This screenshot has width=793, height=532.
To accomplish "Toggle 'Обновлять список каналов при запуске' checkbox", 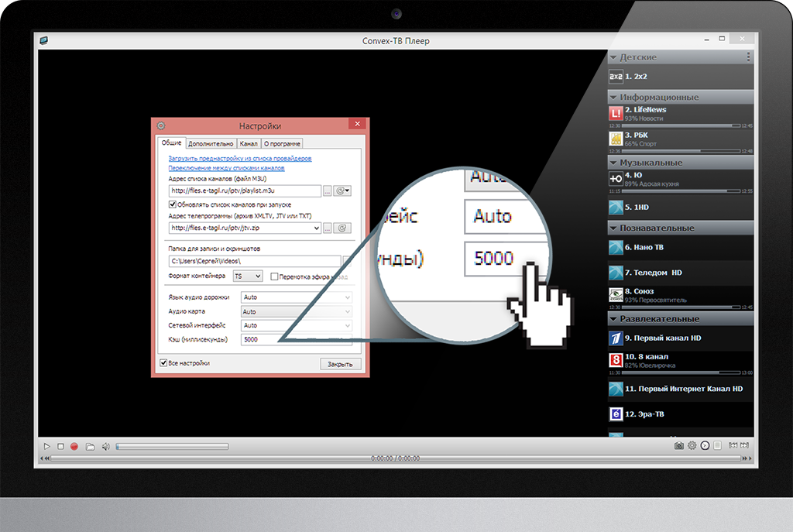I will pyautogui.click(x=173, y=204).
